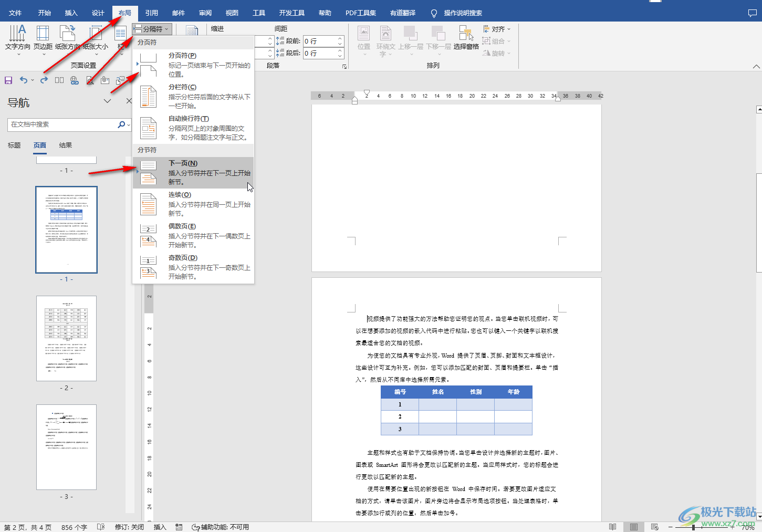762x532 pixels.
Task: Click the side-by-side pages view icon
Action: point(59,80)
